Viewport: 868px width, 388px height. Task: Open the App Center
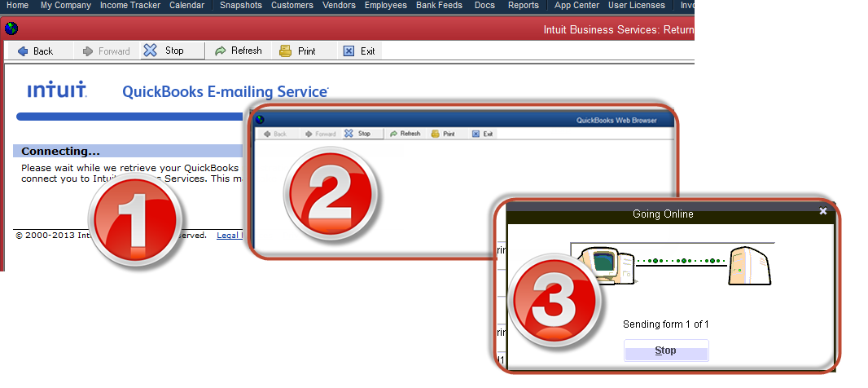tap(576, 5)
